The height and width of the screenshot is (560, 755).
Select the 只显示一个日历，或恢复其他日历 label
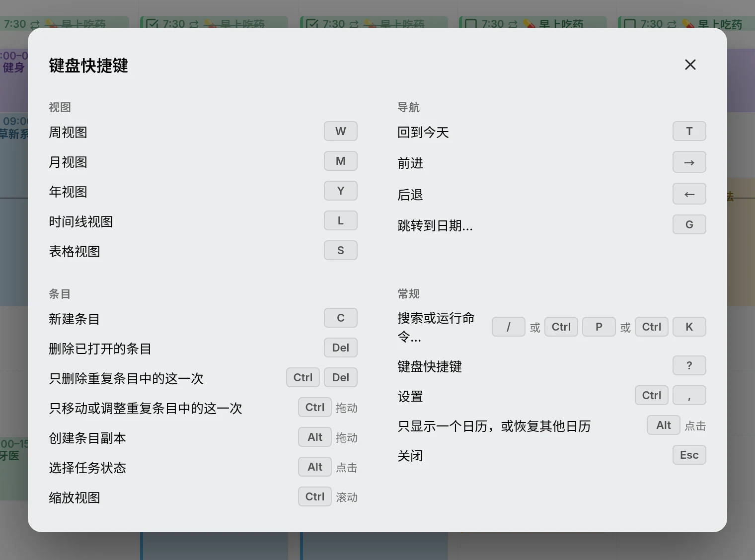click(494, 426)
